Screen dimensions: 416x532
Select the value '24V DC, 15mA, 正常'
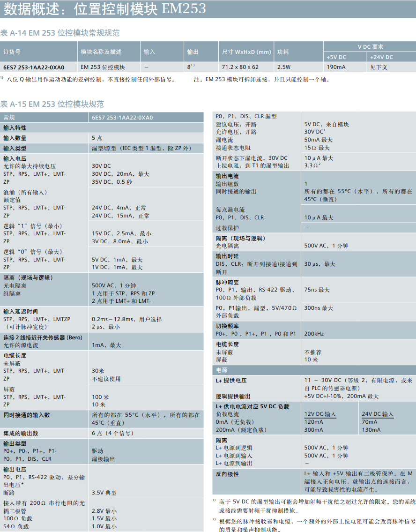[120, 216]
